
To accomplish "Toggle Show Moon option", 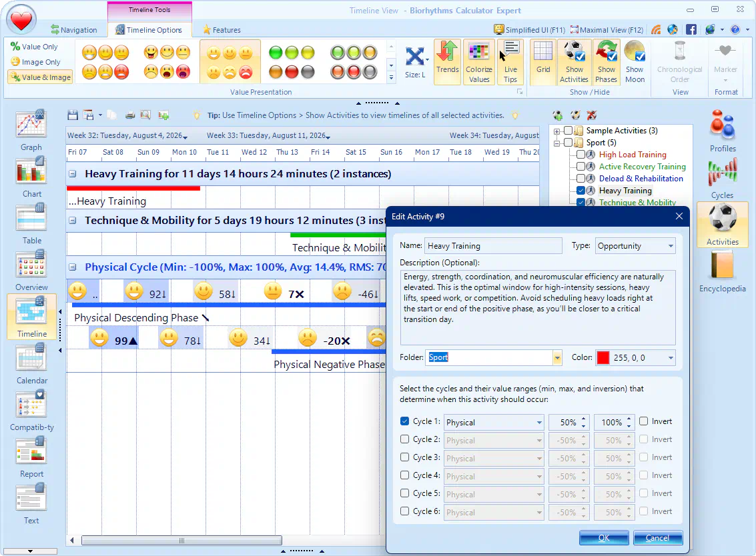I will point(635,62).
